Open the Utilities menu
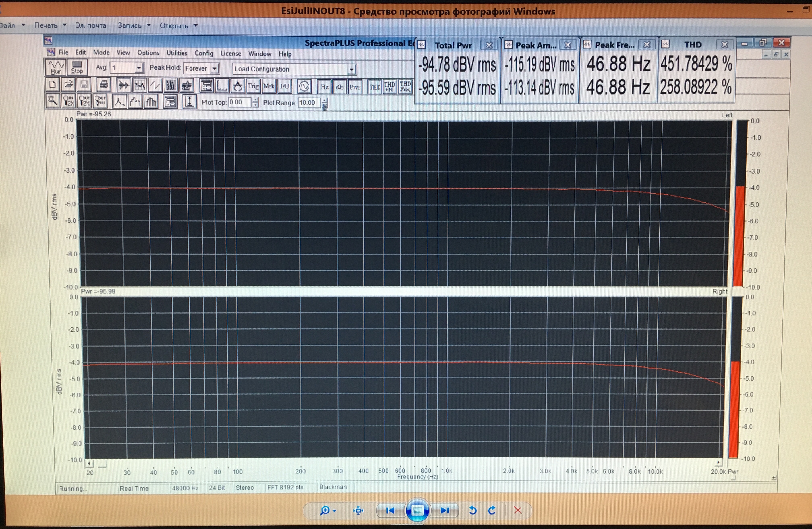 pyautogui.click(x=177, y=53)
